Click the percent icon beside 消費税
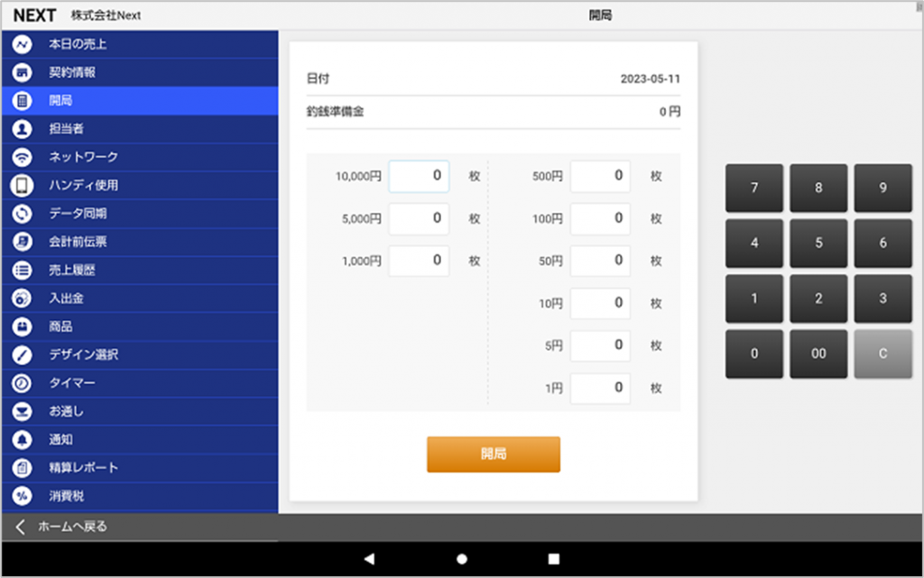 (x=23, y=496)
